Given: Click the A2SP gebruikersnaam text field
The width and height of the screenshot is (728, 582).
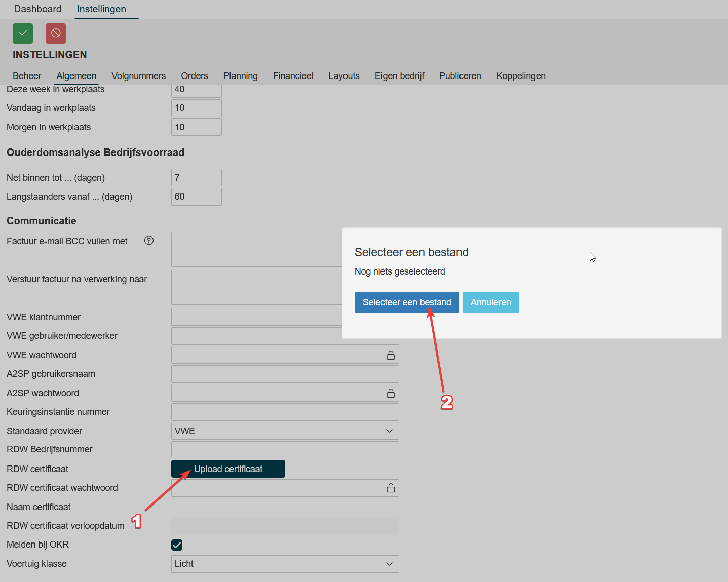Looking at the screenshot, I should pos(285,374).
